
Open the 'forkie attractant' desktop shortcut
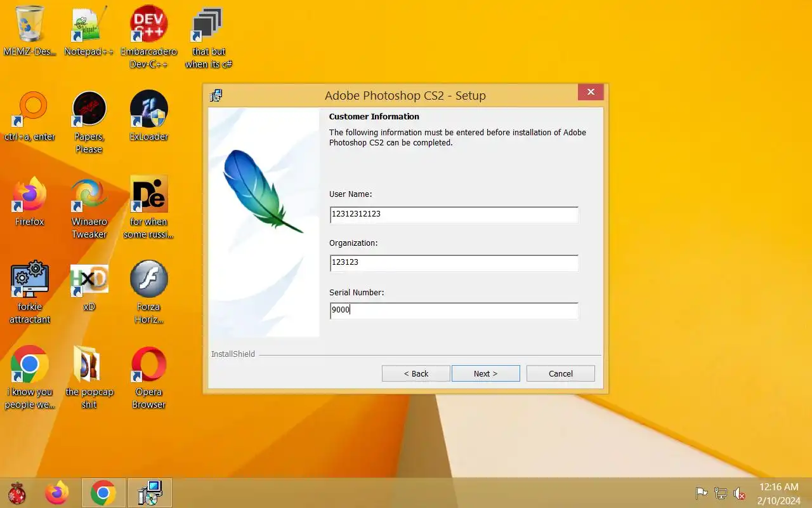point(30,293)
